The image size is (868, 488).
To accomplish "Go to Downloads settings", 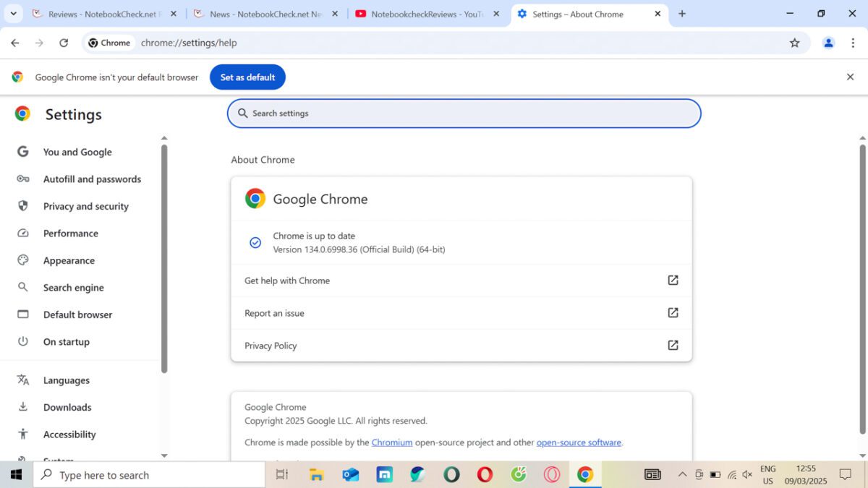I will [67, 407].
